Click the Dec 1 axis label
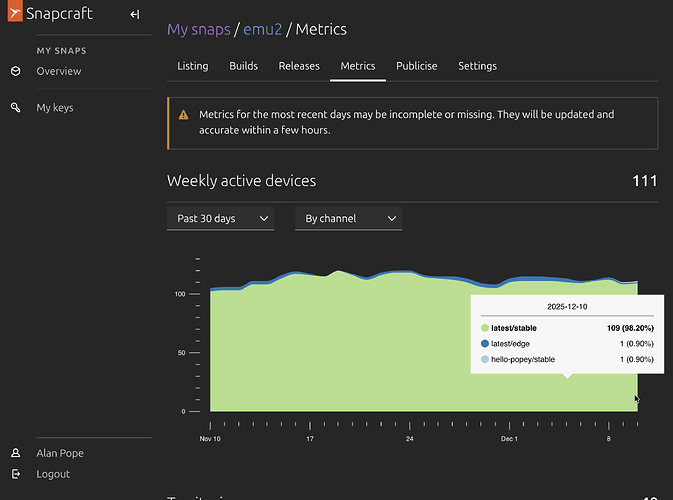This screenshot has height=500, width=673. point(509,439)
